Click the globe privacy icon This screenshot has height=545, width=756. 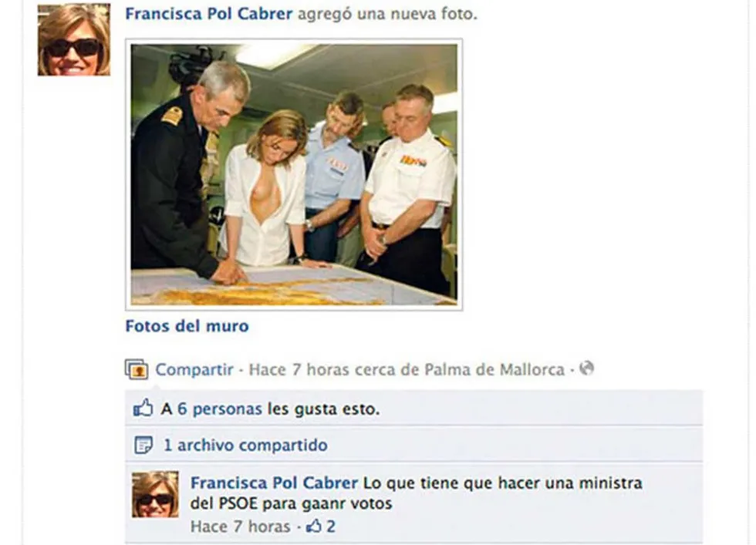point(586,368)
